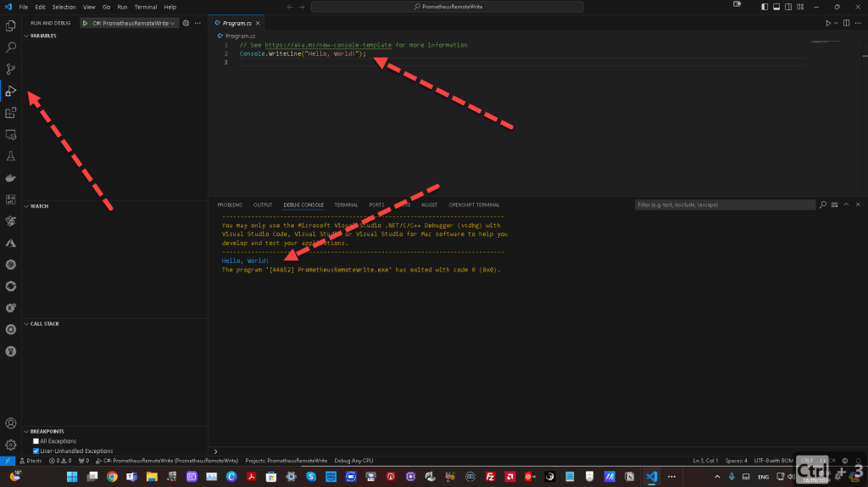This screenshot has width=868, height=487.
Task: Clear the debug console output
Action: coord(834,205)
